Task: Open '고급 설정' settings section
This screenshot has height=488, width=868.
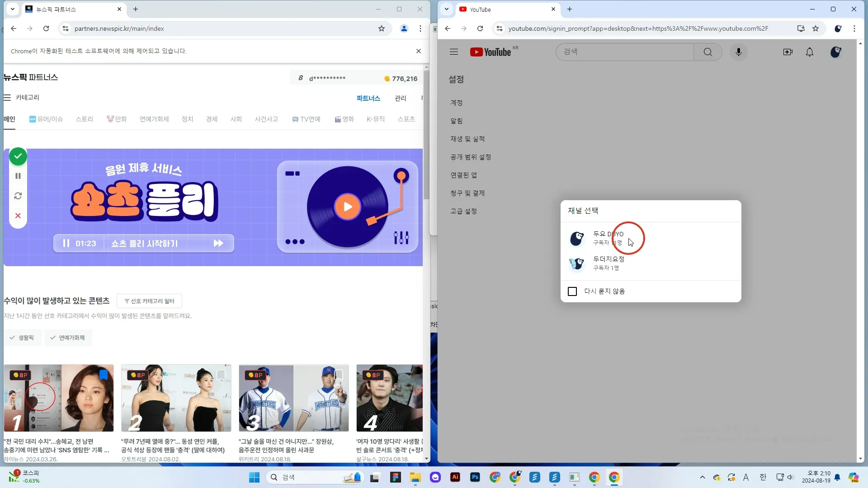Action: [463, 211]
